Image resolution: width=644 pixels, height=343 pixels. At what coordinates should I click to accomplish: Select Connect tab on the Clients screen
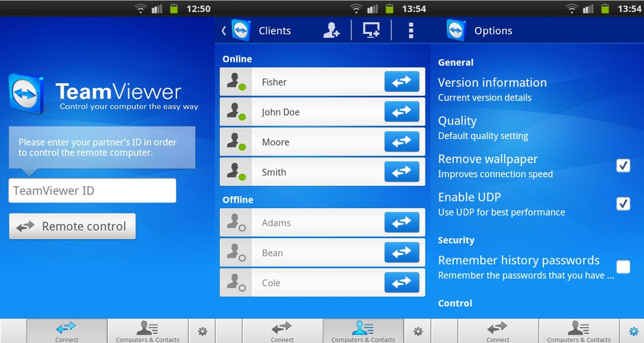[282, 331]
